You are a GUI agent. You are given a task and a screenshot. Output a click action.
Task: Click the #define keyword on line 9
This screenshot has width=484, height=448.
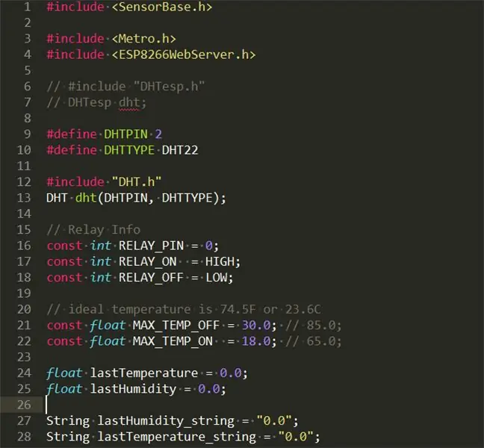click(72, 134)
